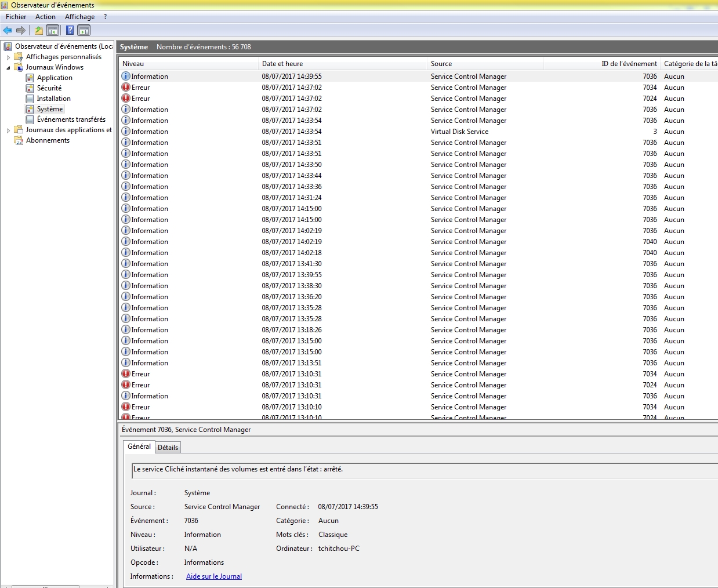Sort by the Catégorie de la tâche column header
The height and width of the screenshot is (588, 718).
click(x=690, y=64)
